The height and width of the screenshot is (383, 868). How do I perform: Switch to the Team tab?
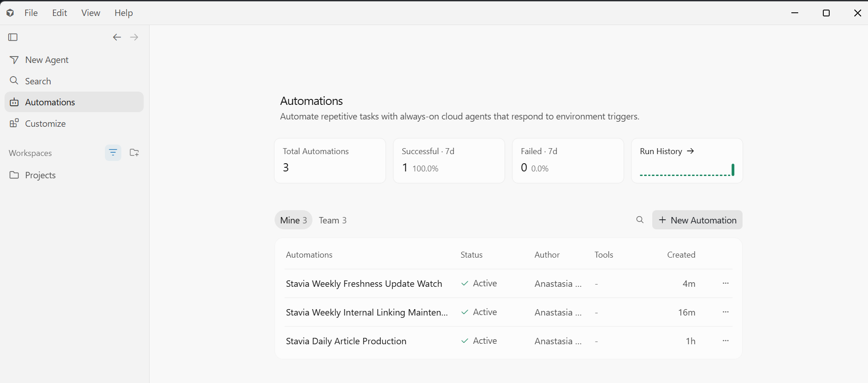(x=333, y=220)
